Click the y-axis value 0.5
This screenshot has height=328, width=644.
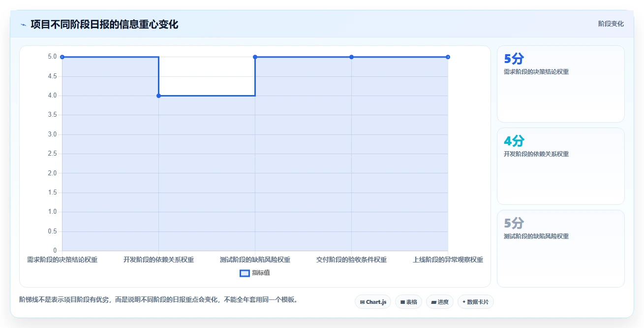[x=52, y=231]
